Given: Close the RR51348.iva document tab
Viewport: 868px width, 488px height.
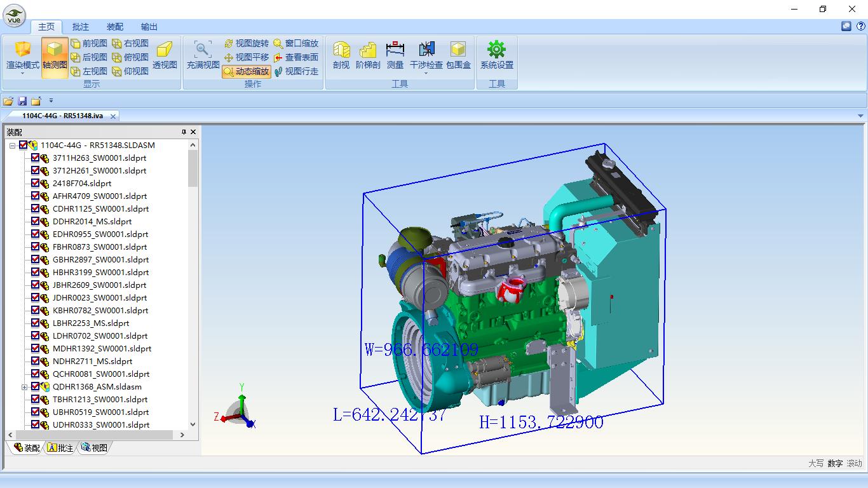Looking at the screenshot, I should pyautogui.click(x=113, y=116).
